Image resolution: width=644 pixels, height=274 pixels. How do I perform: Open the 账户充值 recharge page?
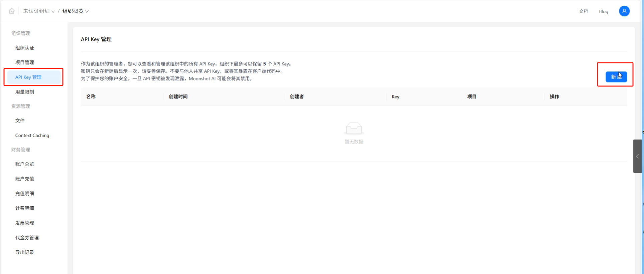click(x=25, y=179)
